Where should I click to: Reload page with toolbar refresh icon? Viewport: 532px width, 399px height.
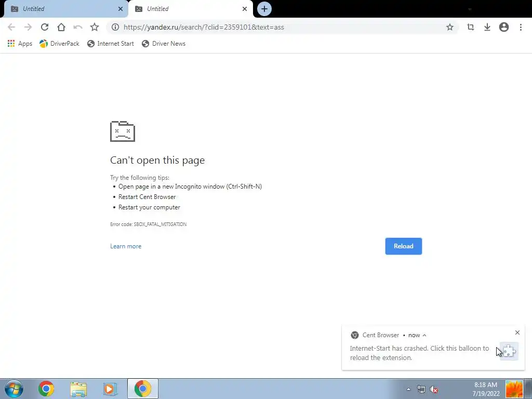pos(45,27)
